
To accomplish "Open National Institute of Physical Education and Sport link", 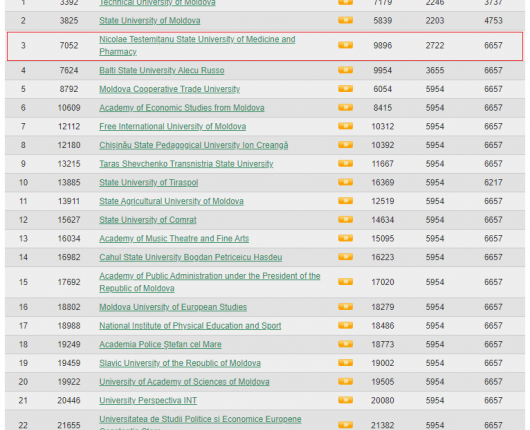I will point(190,326).
